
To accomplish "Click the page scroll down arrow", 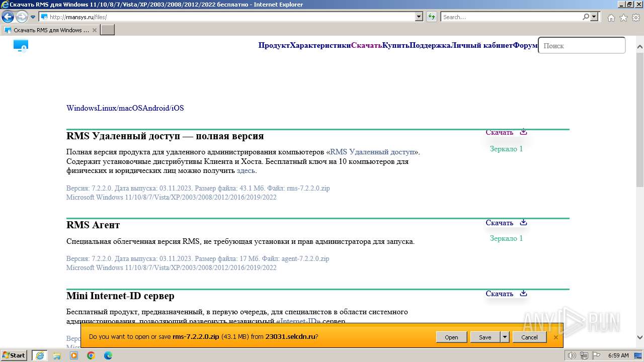I will pos(640,338).
